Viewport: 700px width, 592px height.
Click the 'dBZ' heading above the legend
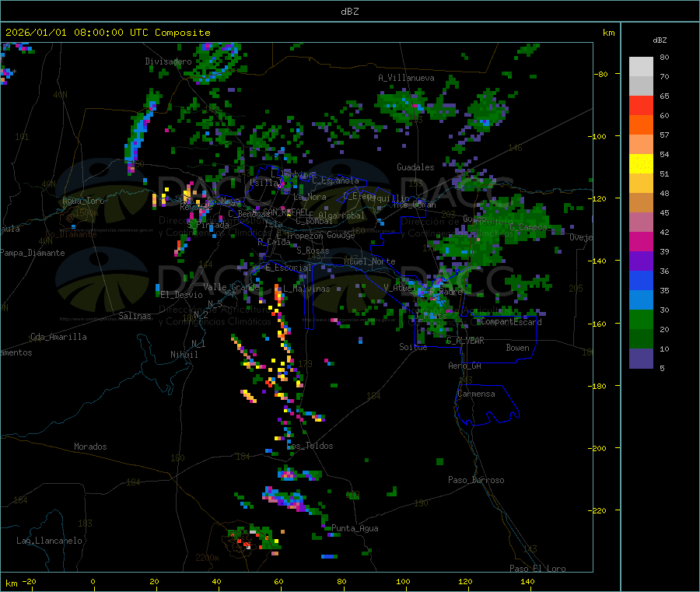coord(660,40)
